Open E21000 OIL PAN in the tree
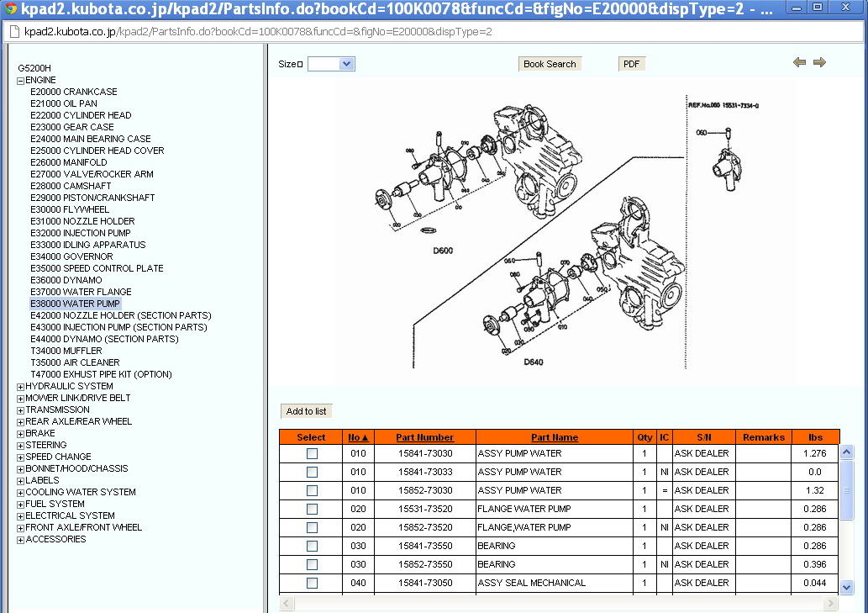Image resolution: width=868 pixels, height=613 pixels. point(64,103)
